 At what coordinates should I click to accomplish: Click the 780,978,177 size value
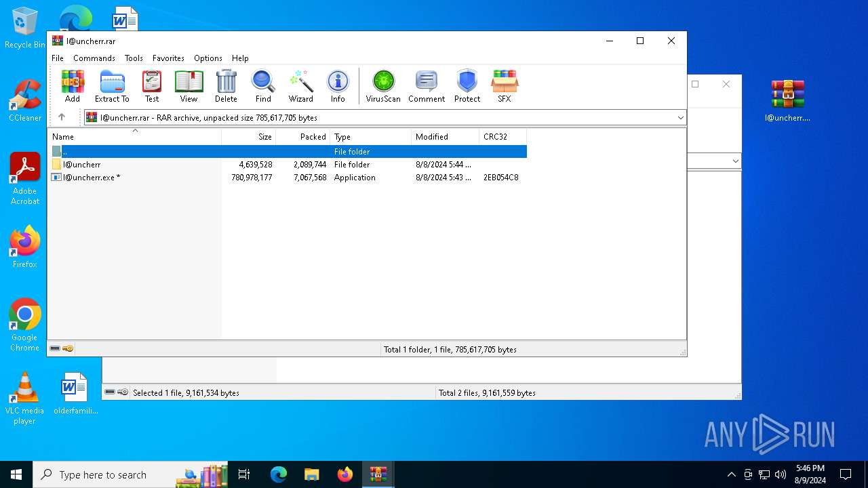coord(252,178)
